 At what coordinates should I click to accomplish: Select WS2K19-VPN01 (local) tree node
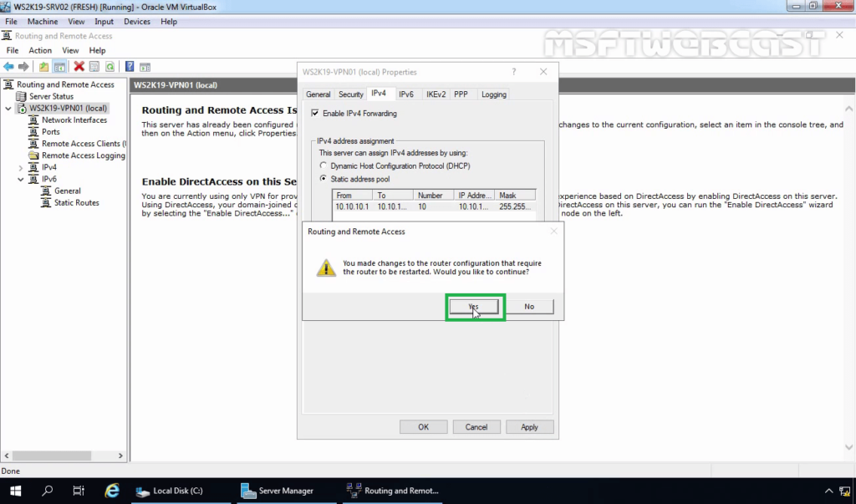click(x=68, y=108)
